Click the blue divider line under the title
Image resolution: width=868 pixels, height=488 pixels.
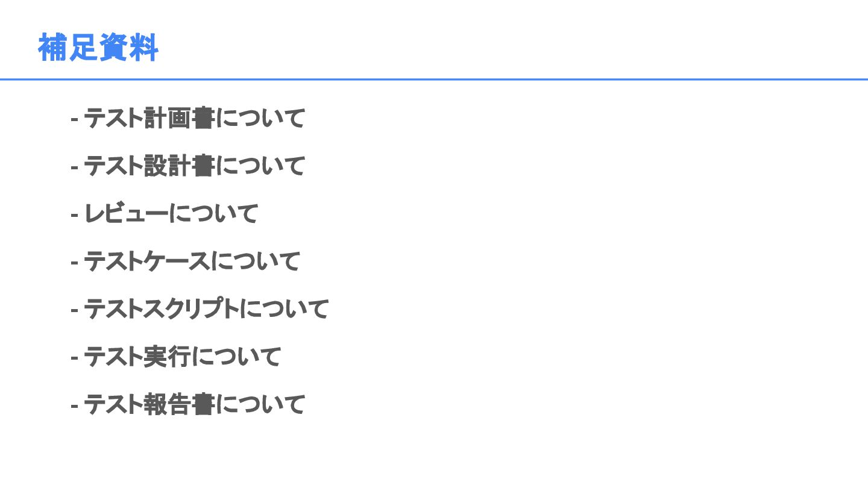pyautogui.click(x=434, y=79)
